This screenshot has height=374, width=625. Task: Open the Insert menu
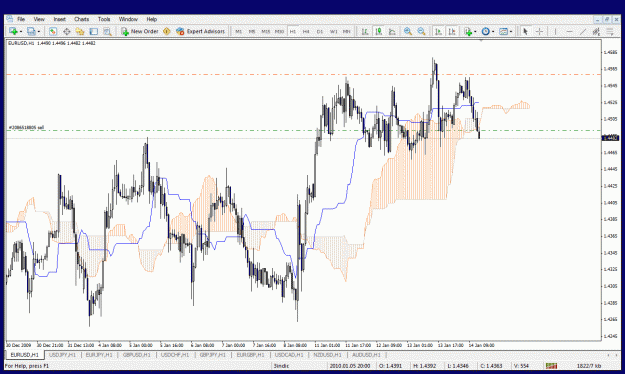click(59, 19)
